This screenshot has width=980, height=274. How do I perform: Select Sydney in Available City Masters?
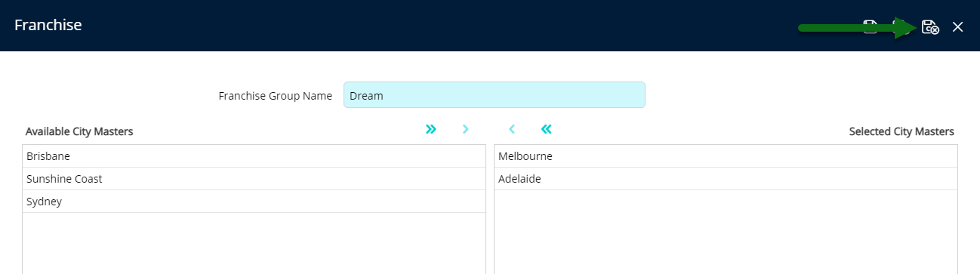click(x=254, y=202)
